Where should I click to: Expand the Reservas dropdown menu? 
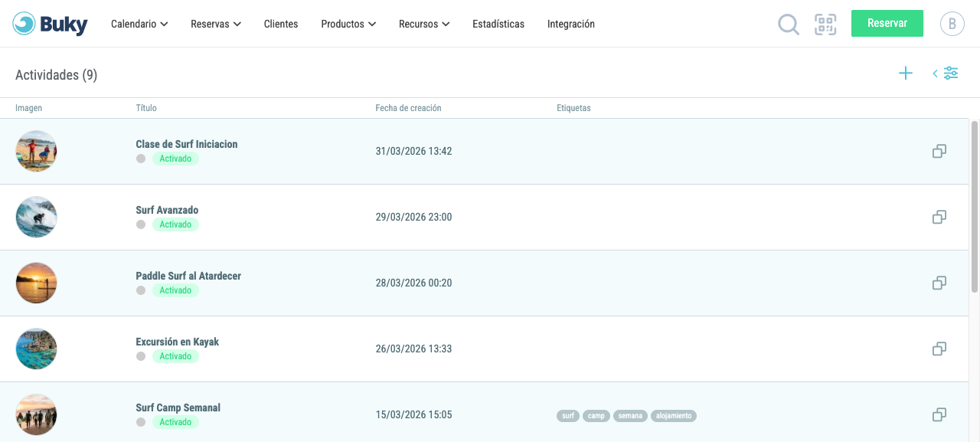216,24
